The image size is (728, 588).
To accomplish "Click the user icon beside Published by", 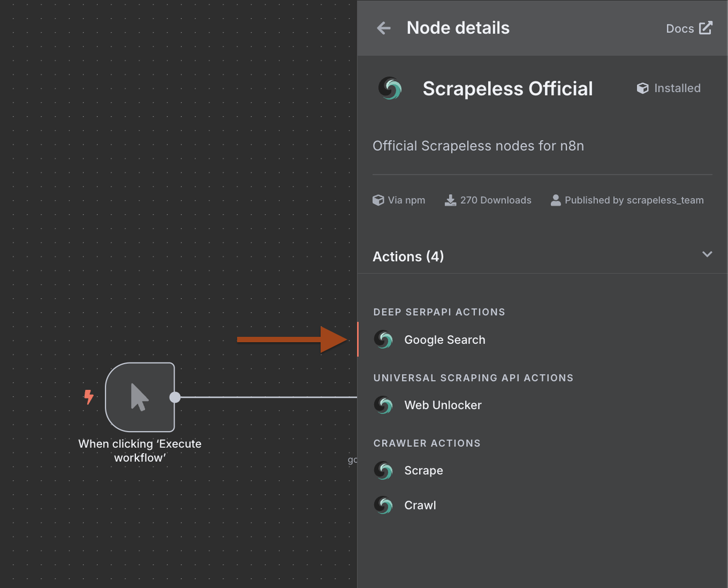I will pyautogui.click(x=556, y=200).
